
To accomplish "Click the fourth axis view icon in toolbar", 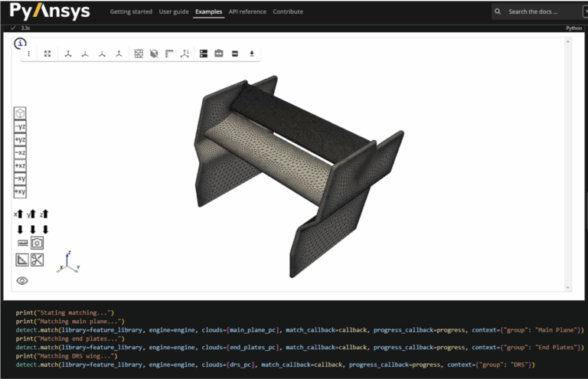I will coord(119,54).
